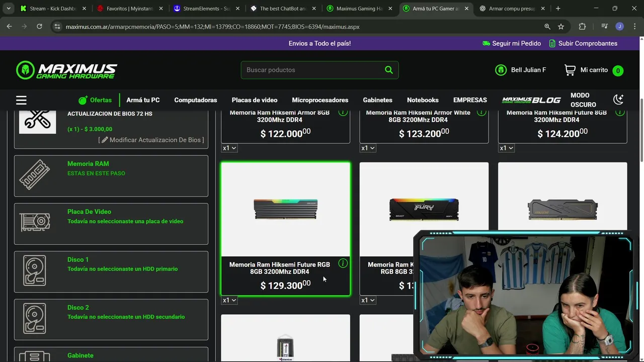644x362 pixels.
Task: Bookmark this page with star icon
Action: point(561,27)
